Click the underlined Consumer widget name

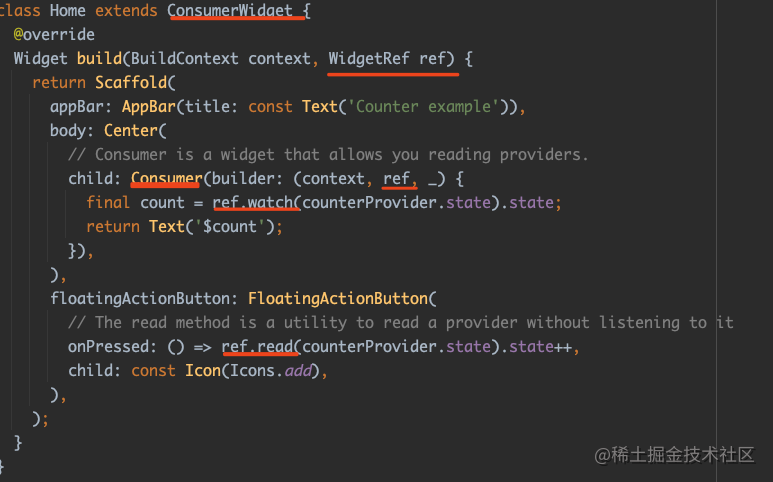167,178
